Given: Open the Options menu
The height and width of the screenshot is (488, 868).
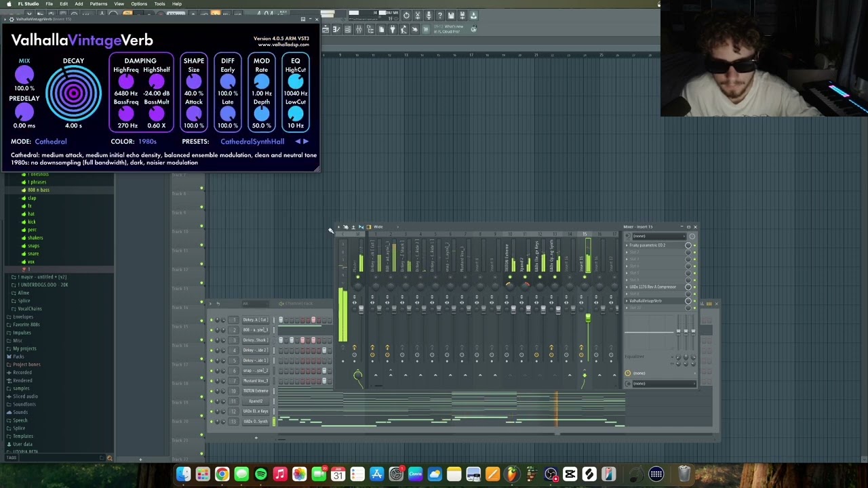Looking at the screenshot, I should (x=139, y=3).
